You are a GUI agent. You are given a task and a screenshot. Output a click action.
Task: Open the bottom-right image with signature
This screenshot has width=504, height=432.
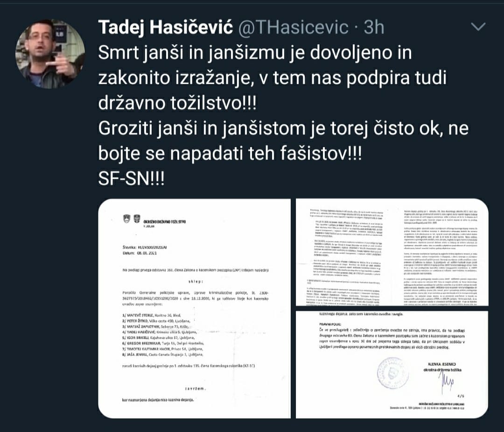[x=392, y=365]
